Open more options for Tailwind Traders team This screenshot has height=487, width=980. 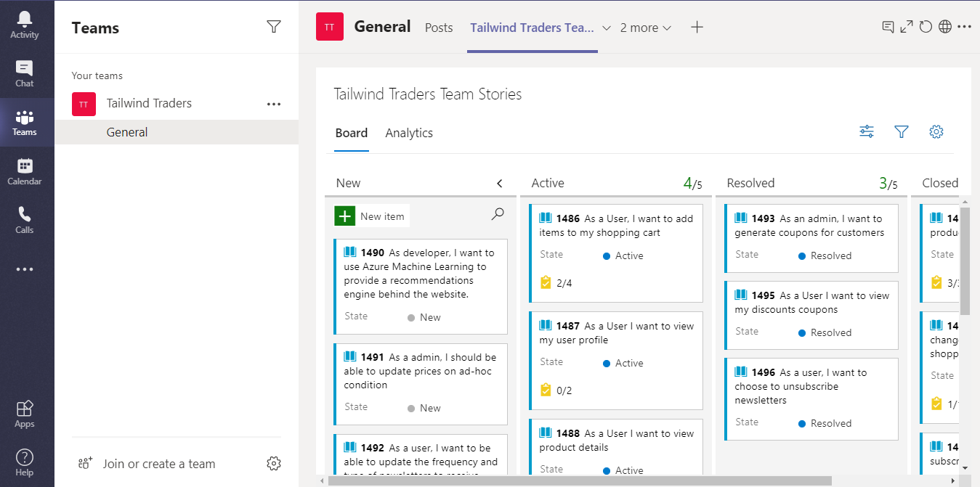[x=274, y=104]
